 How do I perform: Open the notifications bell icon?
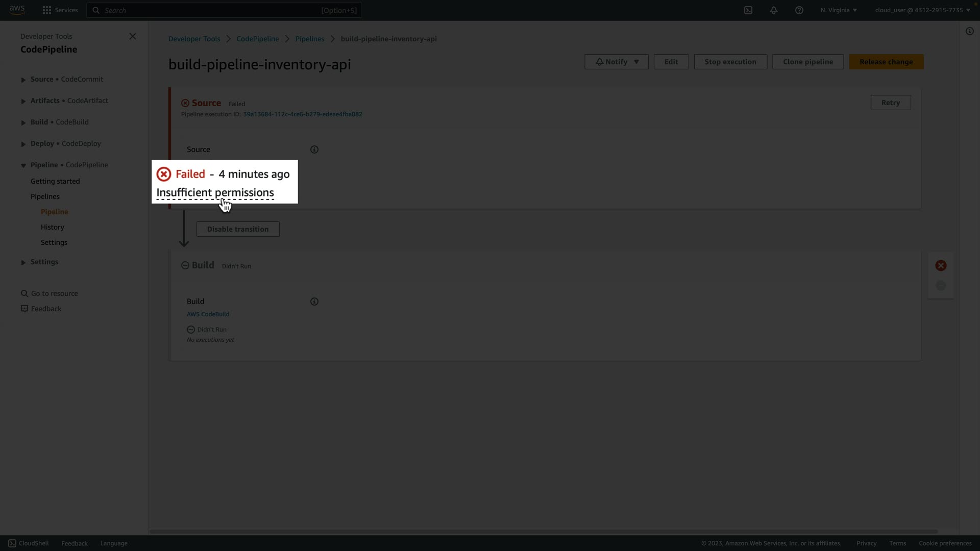(x=774, y=10)
